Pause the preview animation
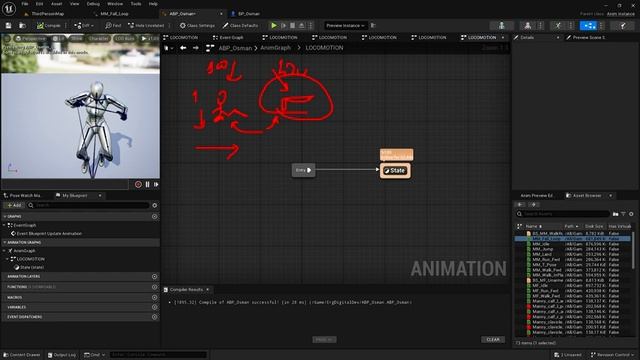 click(147, 184)
